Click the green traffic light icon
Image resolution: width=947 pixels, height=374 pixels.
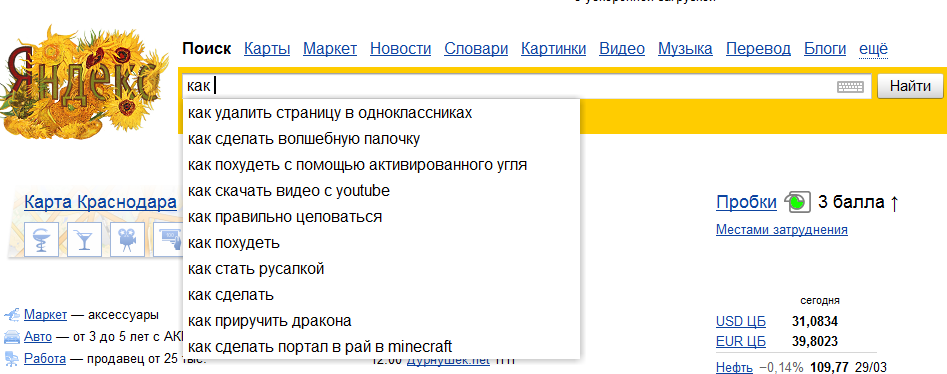tap(797, 202)
